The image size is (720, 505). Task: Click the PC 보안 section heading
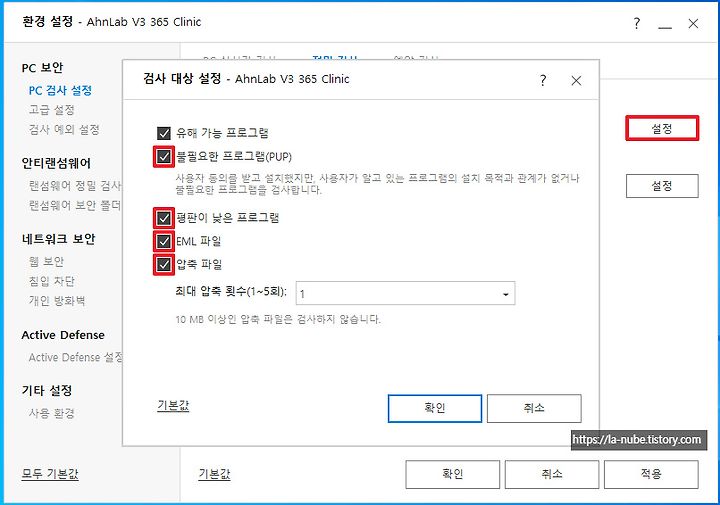42,68
